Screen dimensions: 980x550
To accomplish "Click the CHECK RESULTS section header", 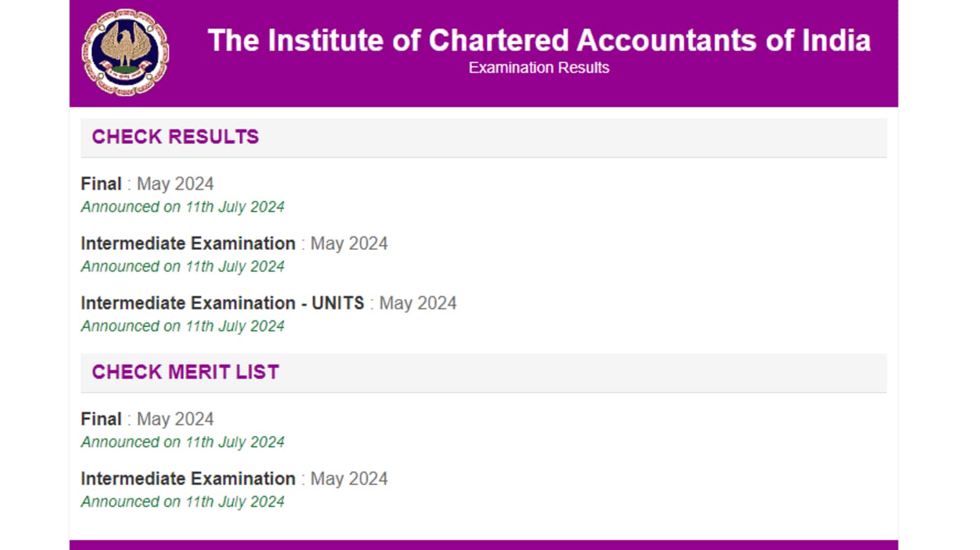I will coord(176,137).
